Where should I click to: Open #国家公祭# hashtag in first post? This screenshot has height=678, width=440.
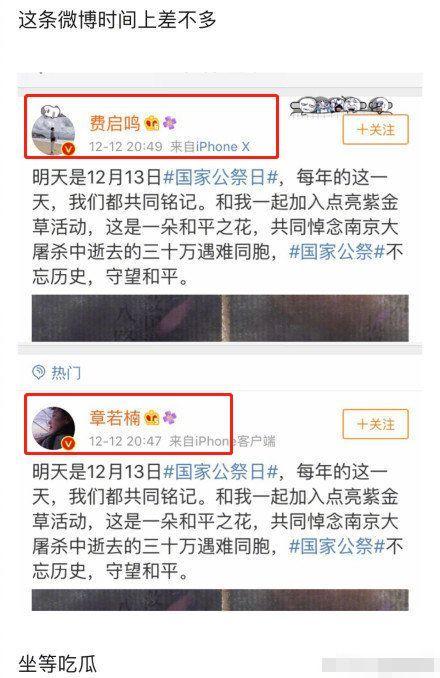[337, 252]
